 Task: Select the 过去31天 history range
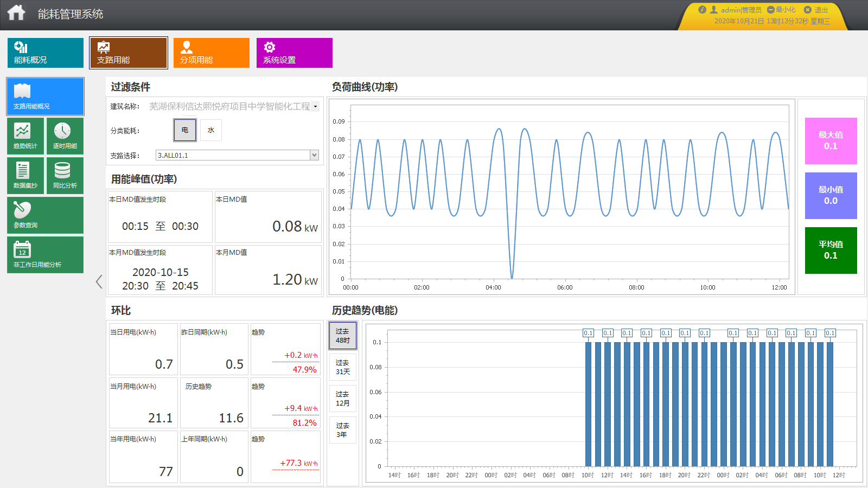tap(342, 367)
